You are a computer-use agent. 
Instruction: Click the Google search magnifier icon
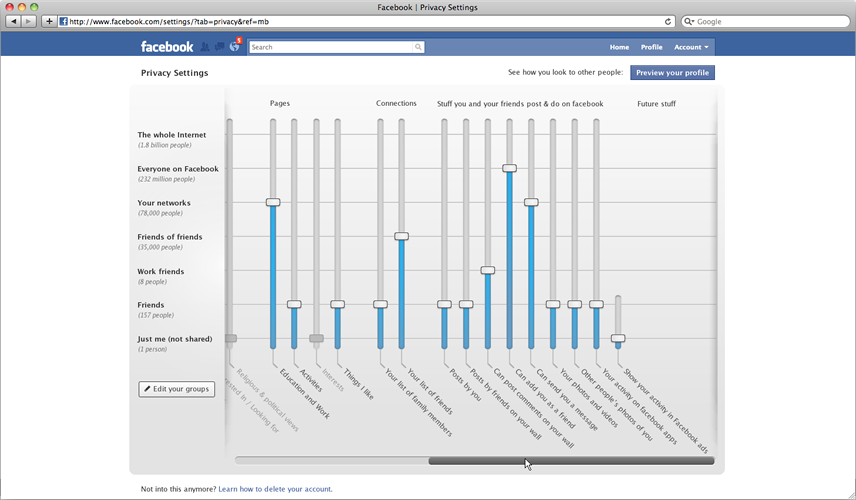click(689, 21)
